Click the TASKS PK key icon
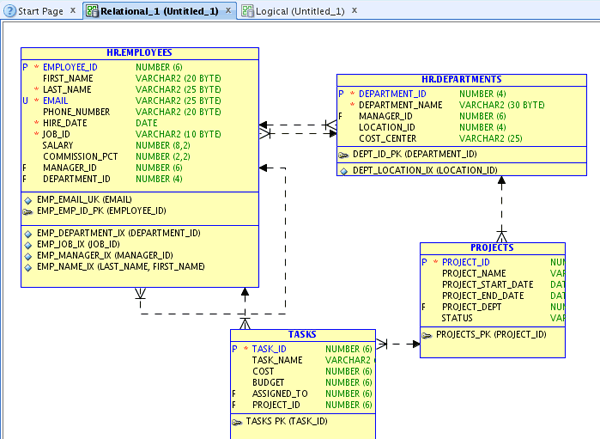The image size is (600, 439). 238,422
